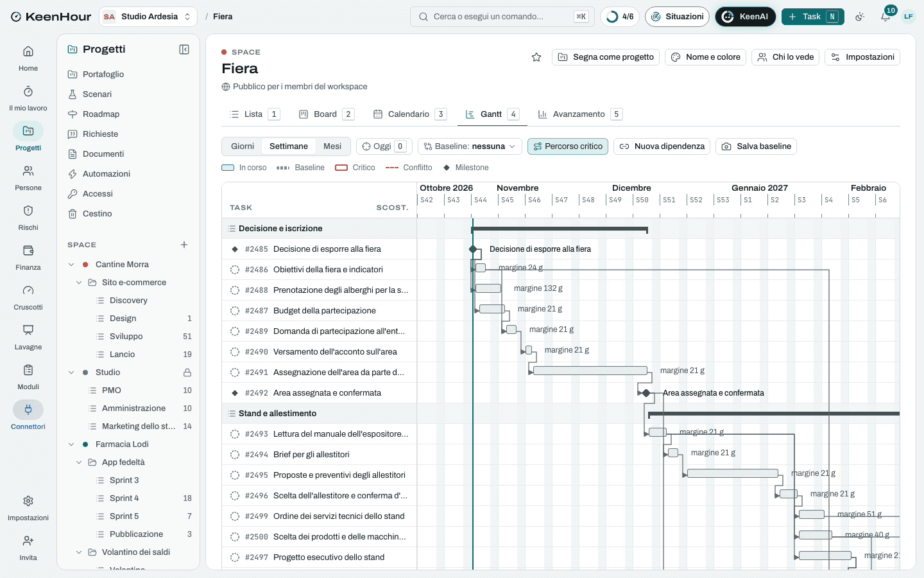
Task: Collapse the Progetti side panel
Action: [x=184, y=49]
